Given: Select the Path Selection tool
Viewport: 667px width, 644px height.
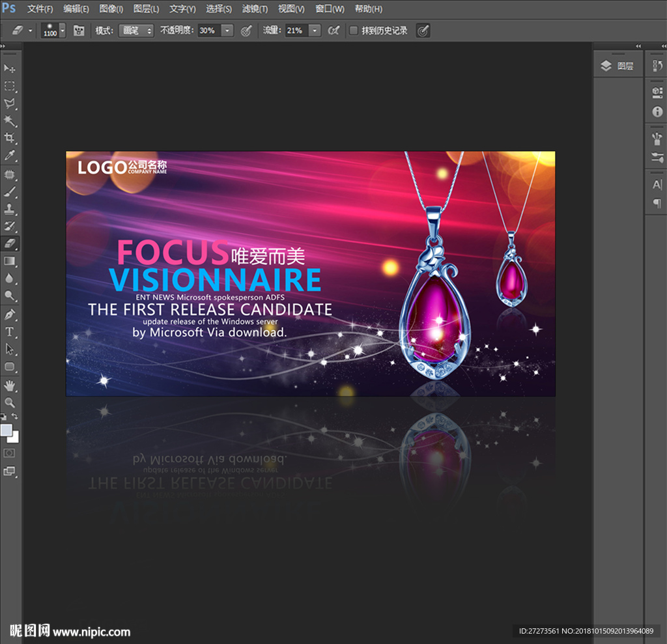Looking at the screenshot, I should click(9, 349).
